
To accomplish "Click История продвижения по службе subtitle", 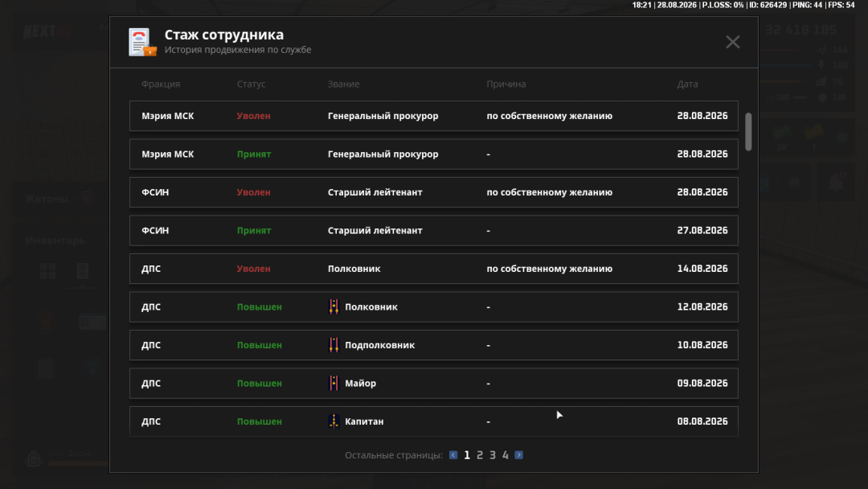I will pyautogui.click(x=237, y=50).
